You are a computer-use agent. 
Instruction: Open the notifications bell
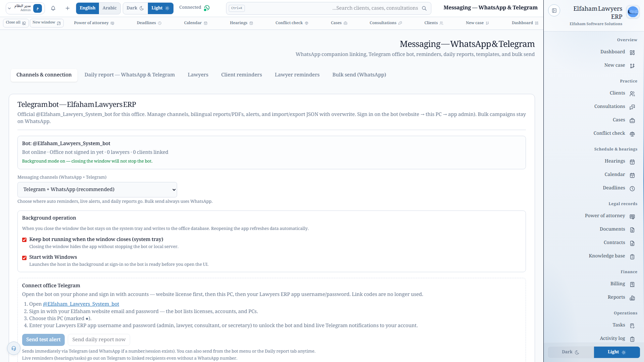tap(53, 8)
